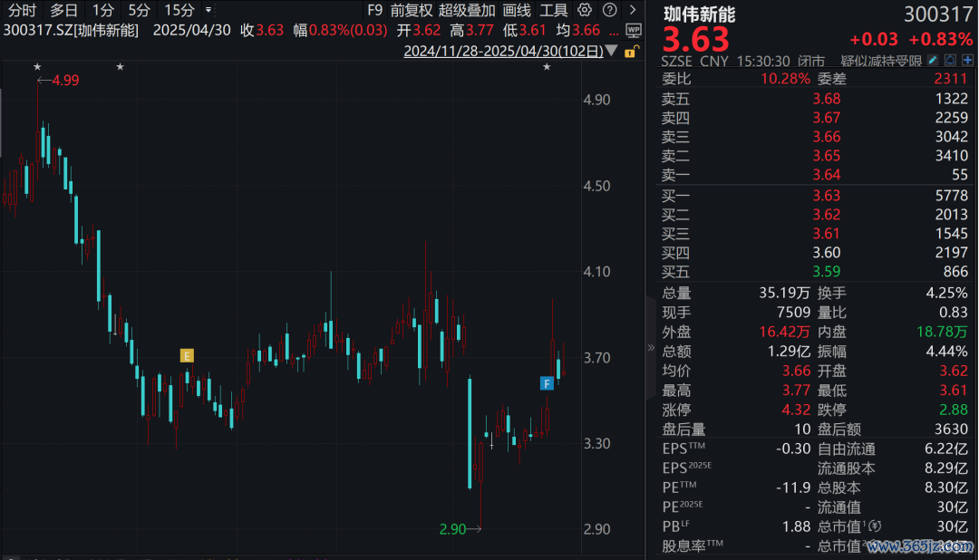Click the blue F event marker on chart
Screen dimensions: 979x560
[547, 383]
